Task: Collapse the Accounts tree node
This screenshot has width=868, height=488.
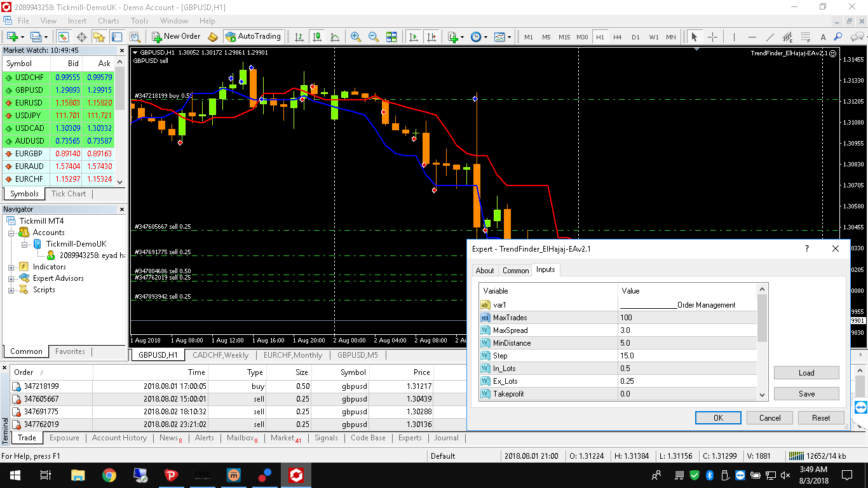Action: [x=11, y=233]
